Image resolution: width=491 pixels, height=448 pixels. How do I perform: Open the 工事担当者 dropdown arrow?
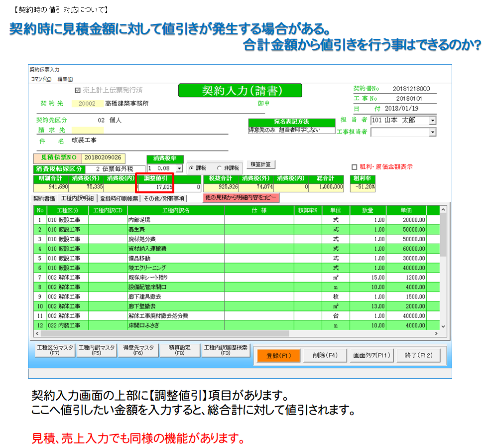click(x=432, y=132)
